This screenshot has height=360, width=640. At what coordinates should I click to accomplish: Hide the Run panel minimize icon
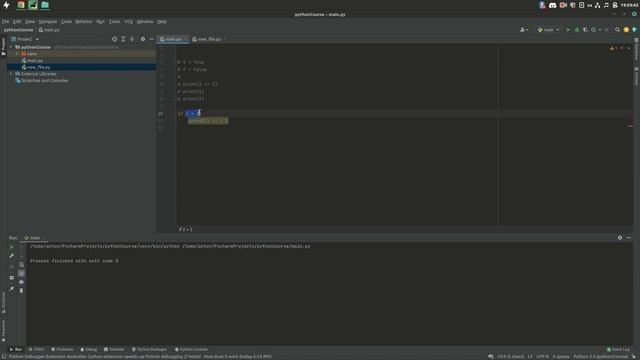629,238
